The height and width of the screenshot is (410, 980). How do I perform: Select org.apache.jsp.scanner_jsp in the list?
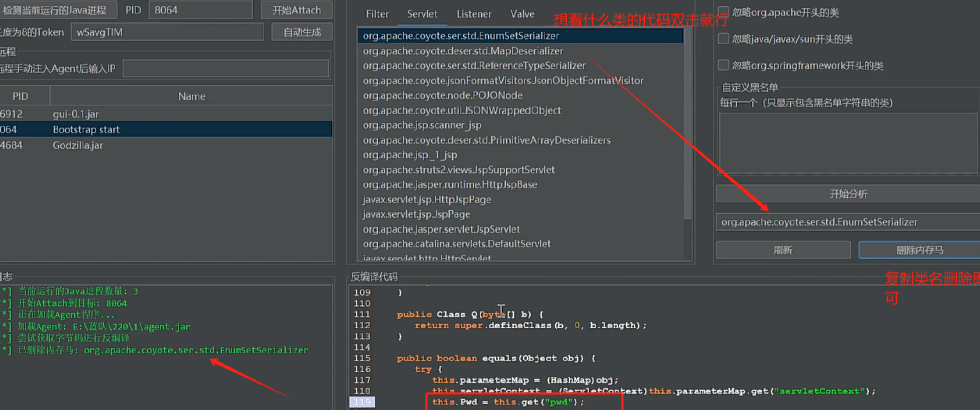point(520,125)
